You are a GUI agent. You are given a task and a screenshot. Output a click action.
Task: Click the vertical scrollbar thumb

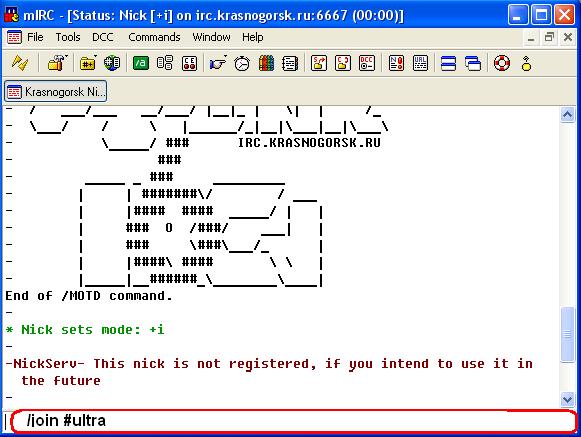[567, 334]
